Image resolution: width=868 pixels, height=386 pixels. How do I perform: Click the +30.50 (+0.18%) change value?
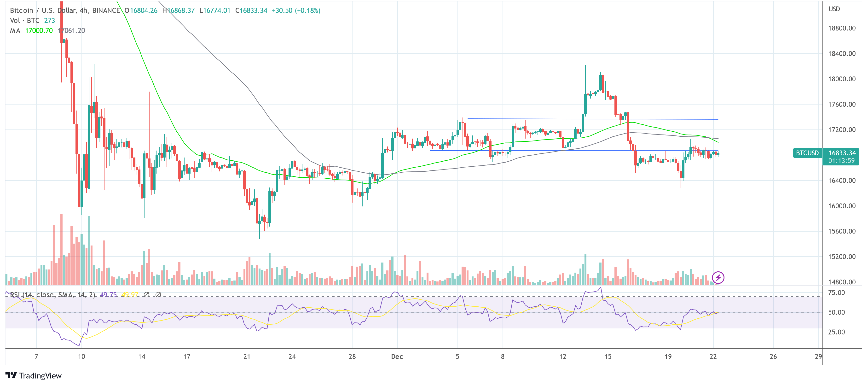click(296, 11)
